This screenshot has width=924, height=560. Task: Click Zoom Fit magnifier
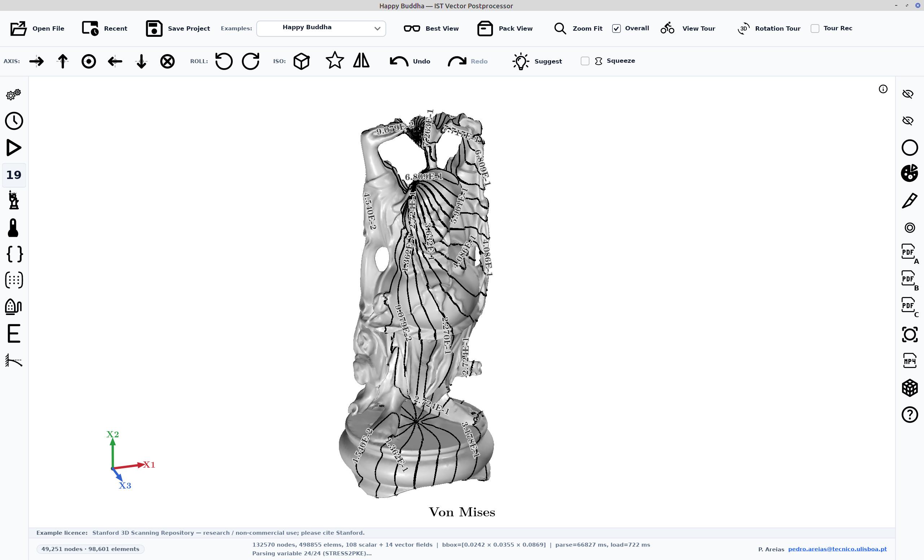[578, 29]
